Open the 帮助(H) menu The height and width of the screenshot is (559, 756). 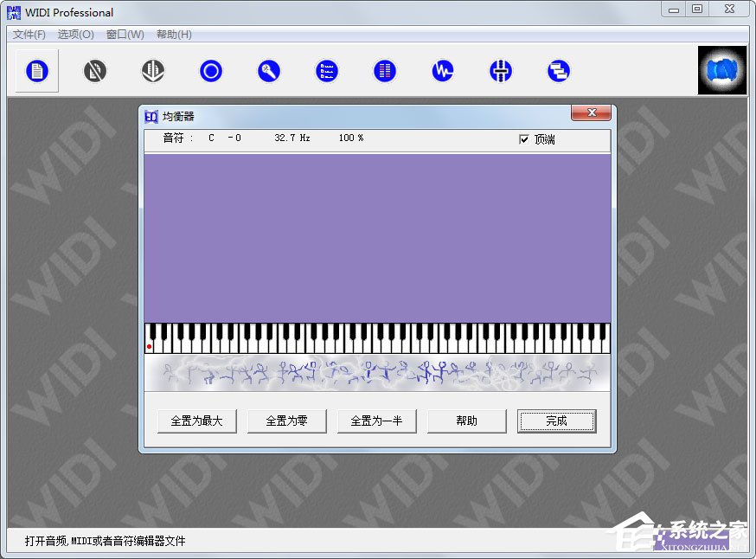click(174, 35)
